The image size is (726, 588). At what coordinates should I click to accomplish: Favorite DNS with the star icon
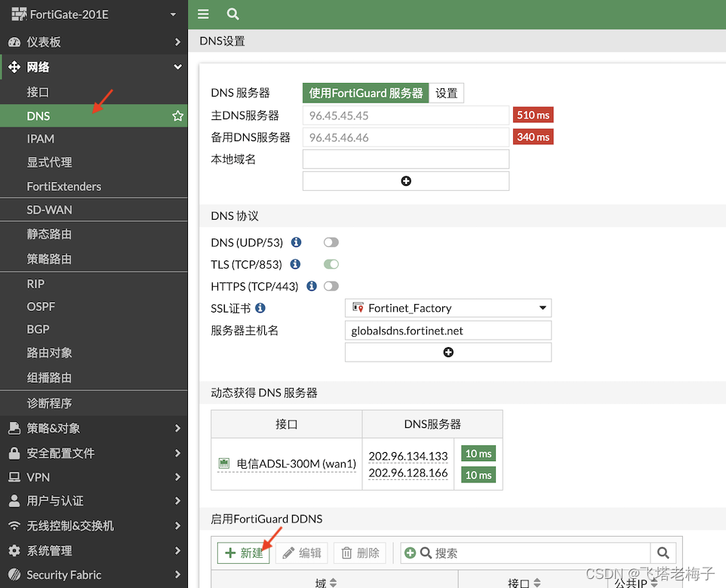coord(178,115)
